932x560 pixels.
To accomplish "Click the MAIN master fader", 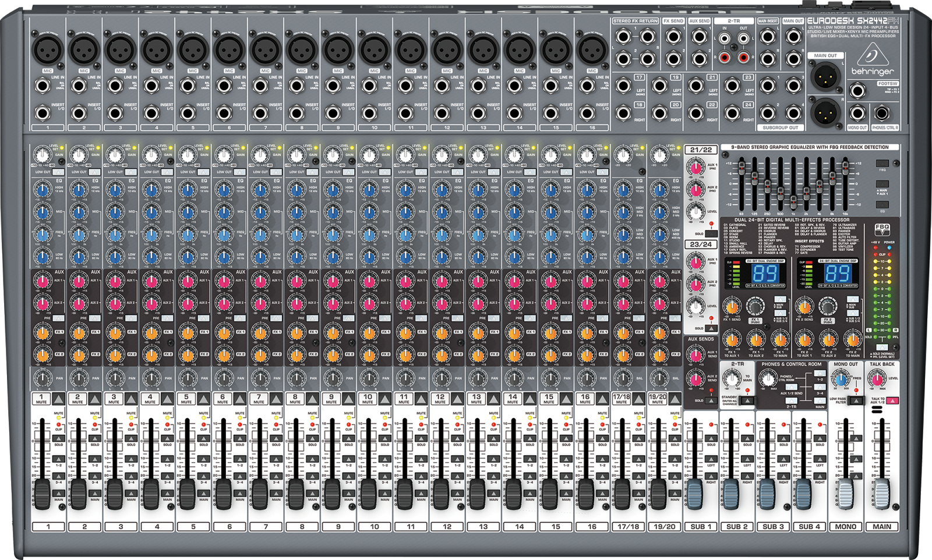I will 882,494.
